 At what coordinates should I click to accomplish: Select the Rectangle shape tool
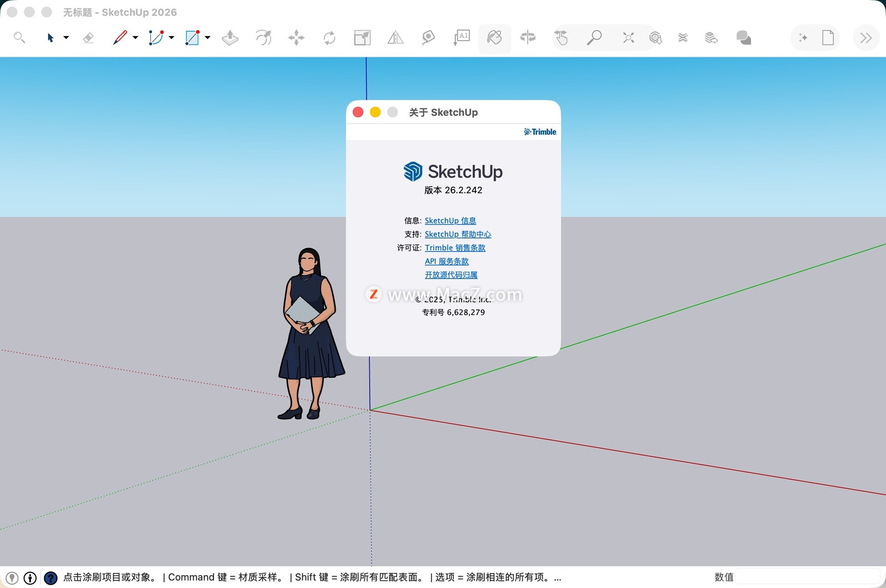pos(192,37)
